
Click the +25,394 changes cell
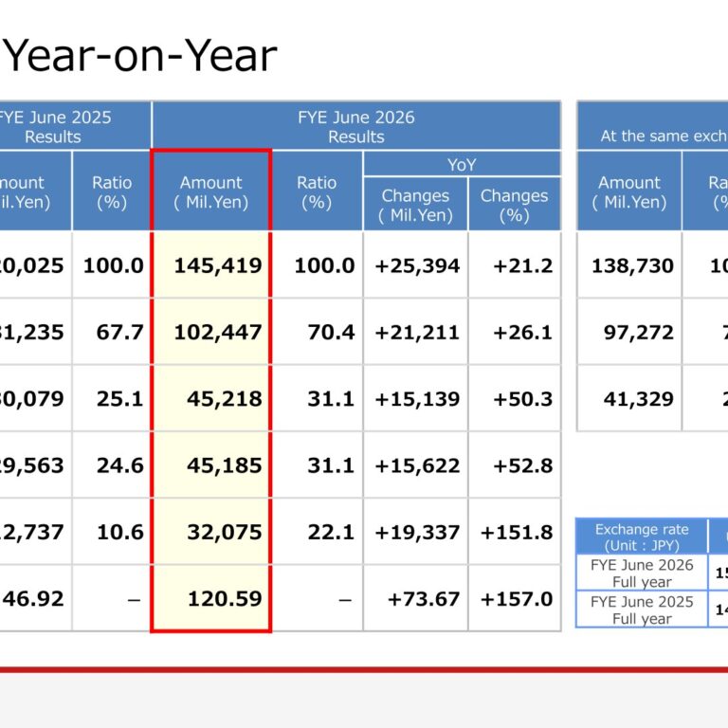tap(415, 264)
